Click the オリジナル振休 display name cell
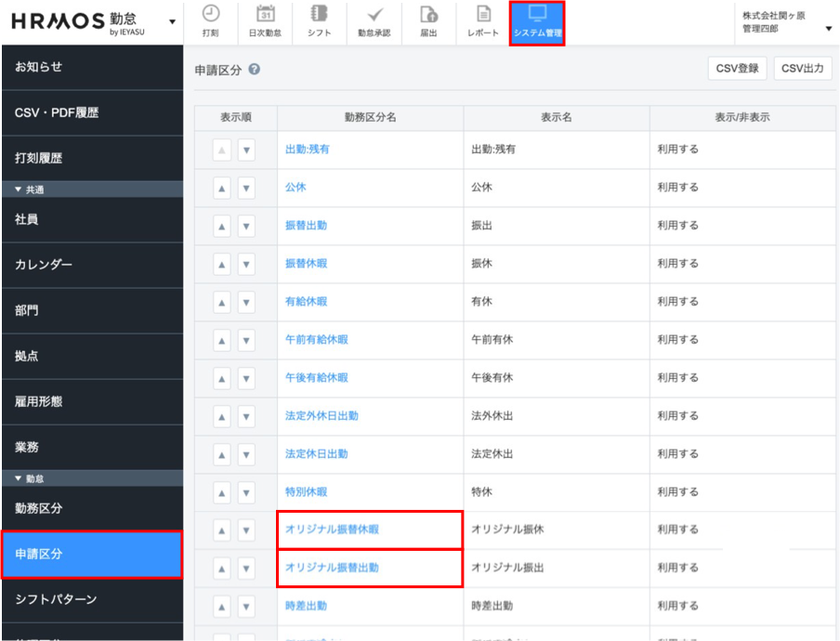Screen dimensions: 840x641 tap(557, 530)
